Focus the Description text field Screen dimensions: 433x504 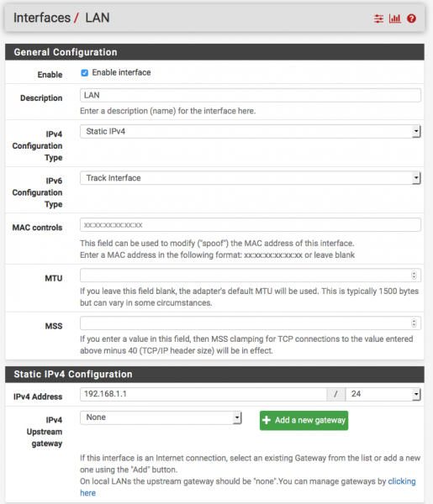tap(251, 96)
